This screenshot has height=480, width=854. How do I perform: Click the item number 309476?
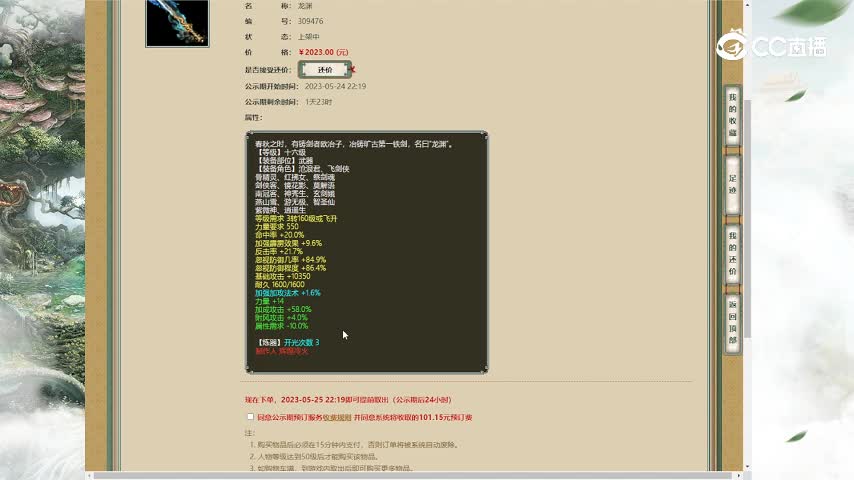(310, 21)
